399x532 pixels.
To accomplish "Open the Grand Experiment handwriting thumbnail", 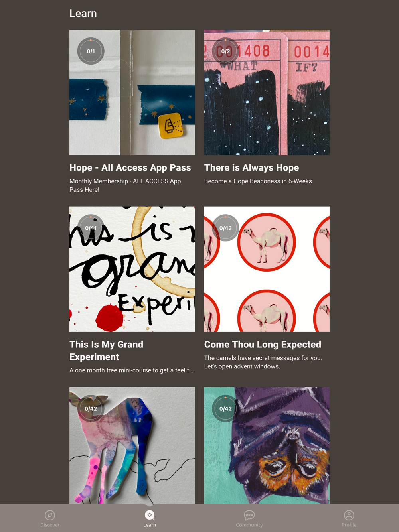I will 132,269.
